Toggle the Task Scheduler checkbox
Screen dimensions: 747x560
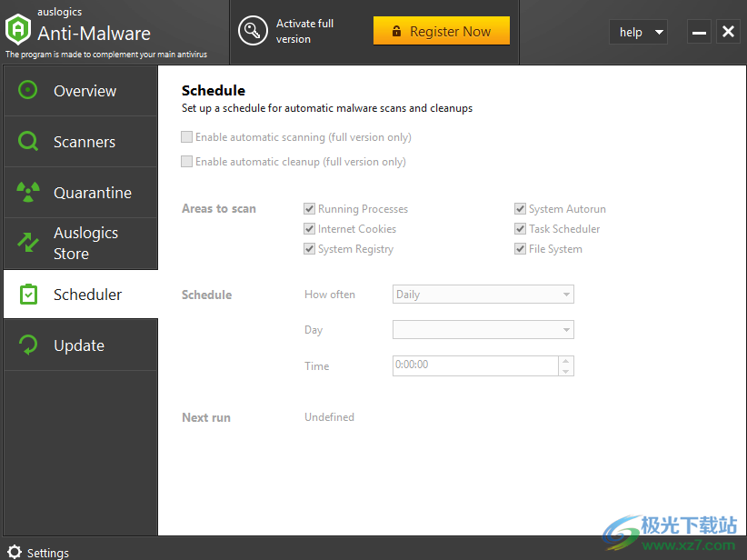click(520, 229)
